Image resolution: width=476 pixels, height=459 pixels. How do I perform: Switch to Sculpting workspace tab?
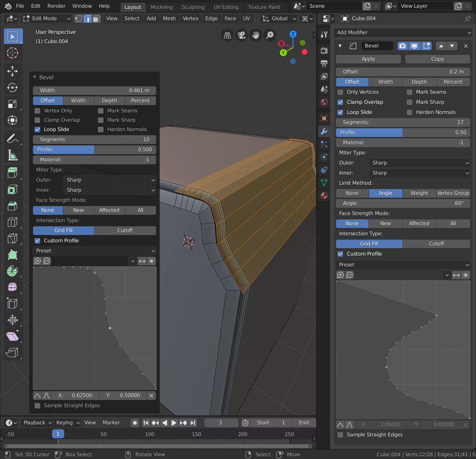tap(193, 7)
